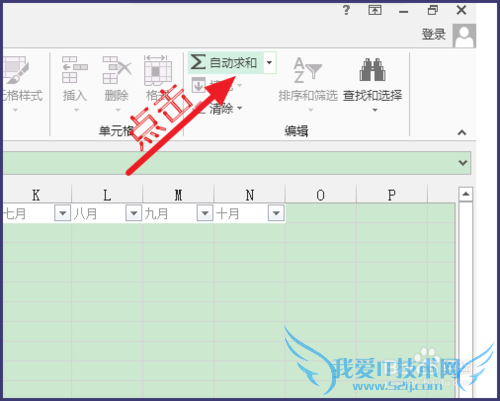Open Find and Select (查找和选择) binoculars

point(373,84)
